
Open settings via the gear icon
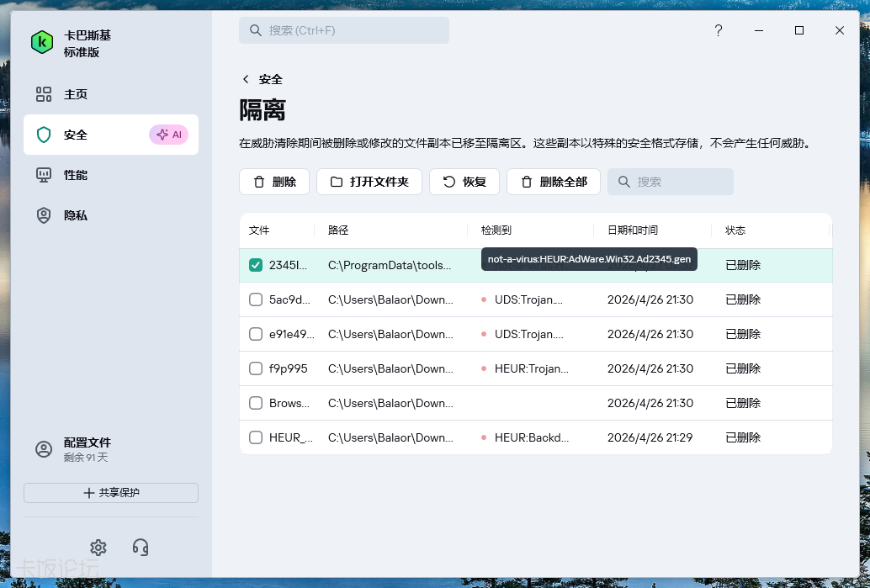click(x=98, y=548)
